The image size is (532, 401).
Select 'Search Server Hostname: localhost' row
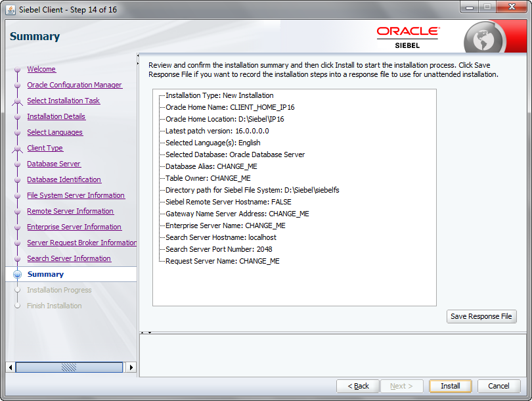pos(221,238)
